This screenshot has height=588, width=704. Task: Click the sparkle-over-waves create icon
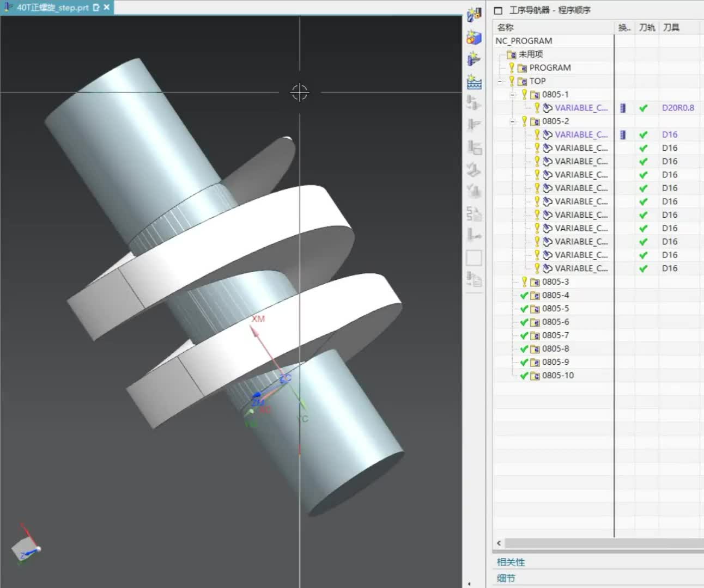[474, 81]
